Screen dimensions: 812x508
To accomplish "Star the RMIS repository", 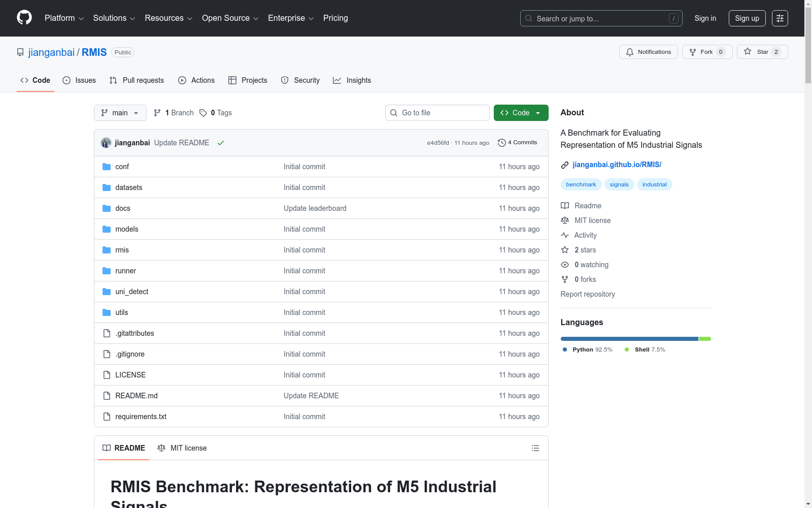I will (762, 52).
